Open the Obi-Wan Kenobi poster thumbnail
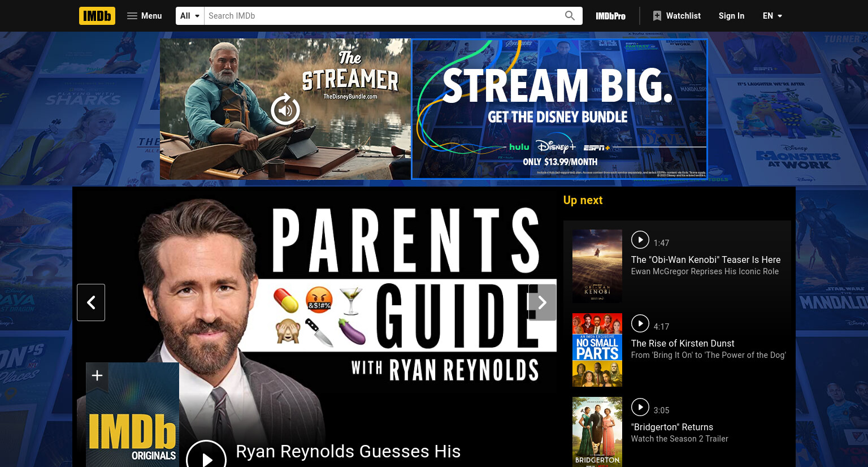This screenshot has height=467, width=868. tap(597, 266)
